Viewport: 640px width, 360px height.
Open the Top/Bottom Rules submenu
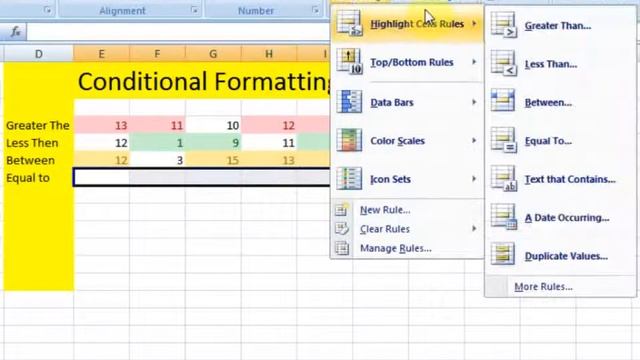coord(407,62)
